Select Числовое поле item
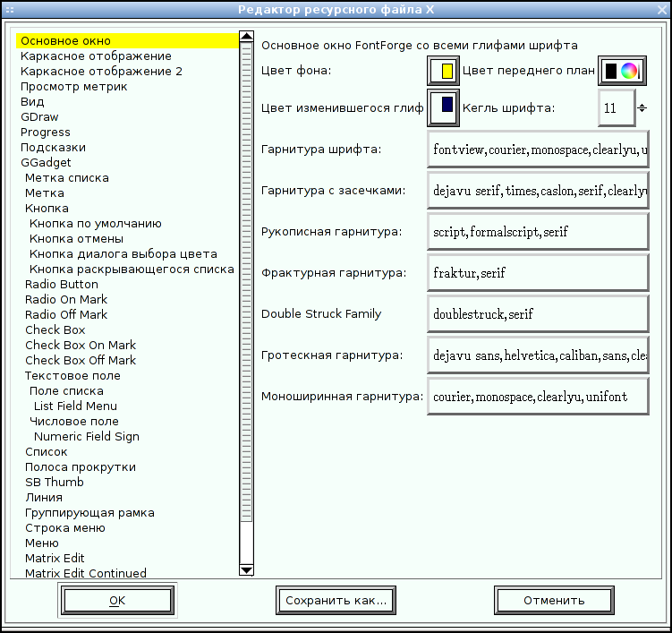Viewport: 672px width, 633px height. [74, 422]
